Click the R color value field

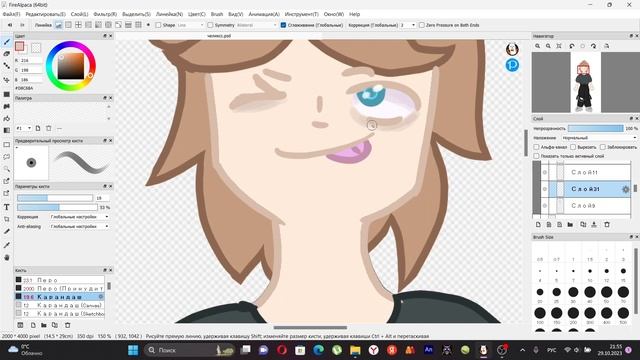[x=31, y=60]
